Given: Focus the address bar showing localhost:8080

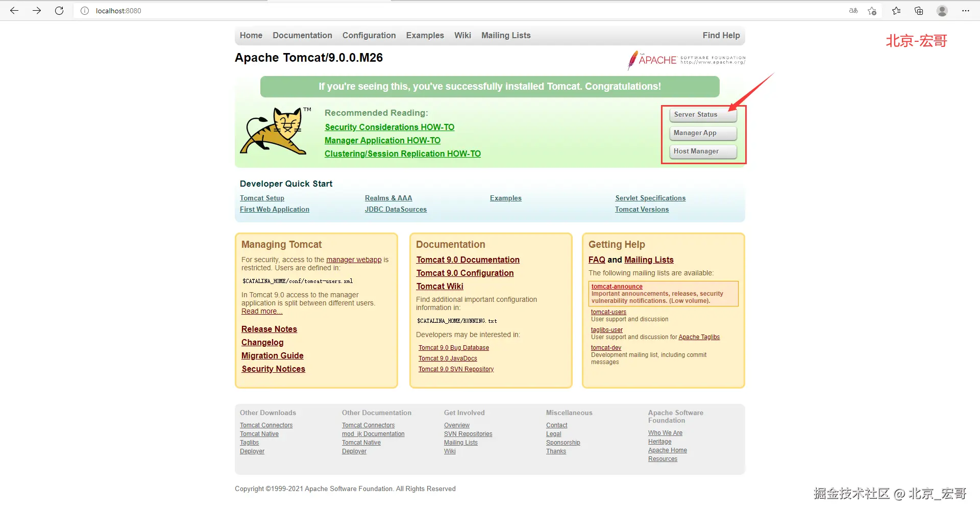Looking at the screenshot, I should tap(459, 11).
